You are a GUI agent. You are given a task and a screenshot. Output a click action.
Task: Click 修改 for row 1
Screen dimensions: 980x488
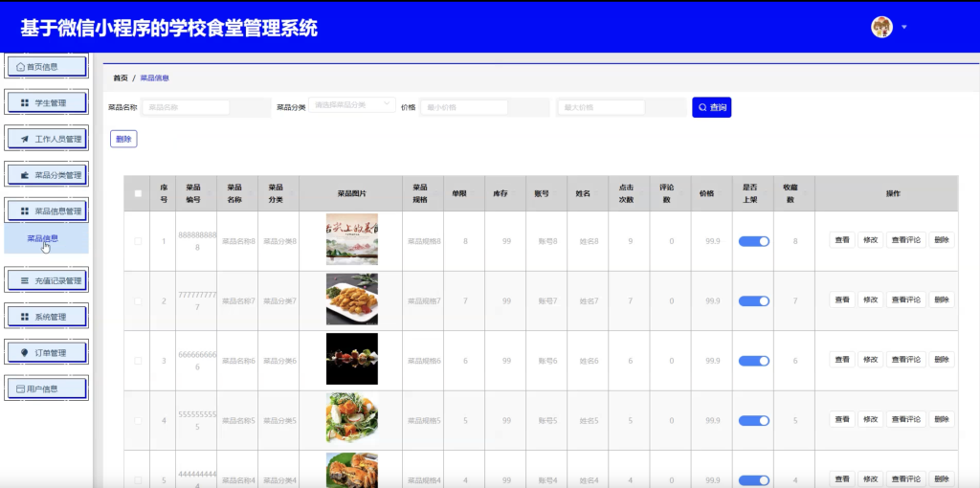871,240
